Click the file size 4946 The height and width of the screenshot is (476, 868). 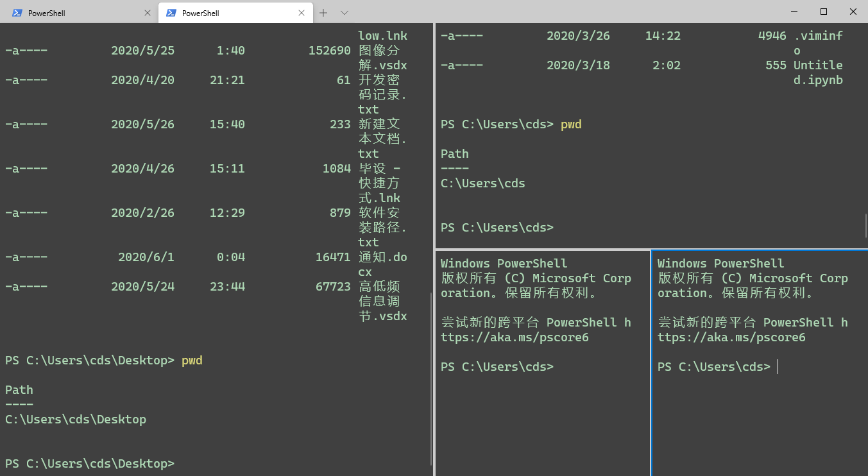772,36
